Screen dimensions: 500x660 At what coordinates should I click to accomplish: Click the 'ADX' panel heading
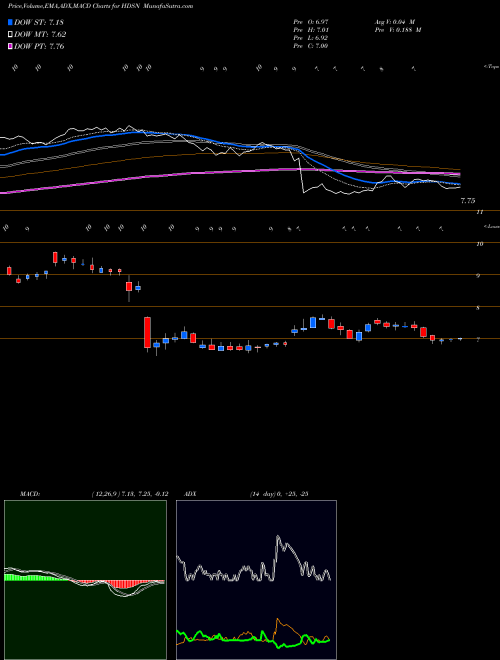click(190, 494)
